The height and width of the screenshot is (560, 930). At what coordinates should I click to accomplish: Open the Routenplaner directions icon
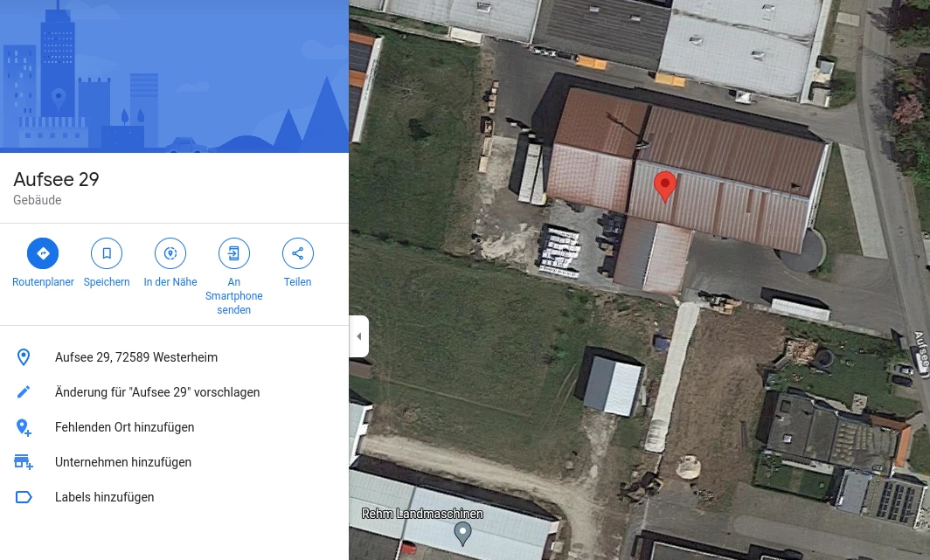coord(43,253)
